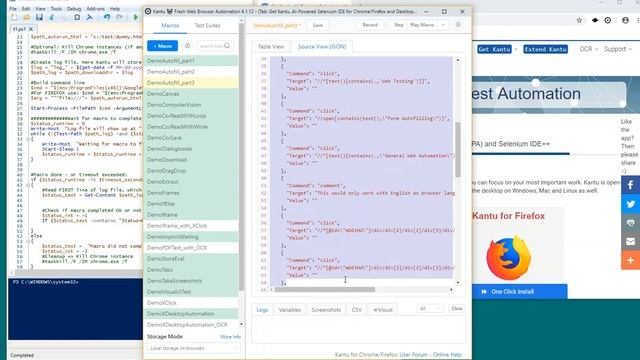The width and height of the screenshot is (640, 360).
Task: Bookmark page with star icon in Chrome
Action: click(579, 20)
